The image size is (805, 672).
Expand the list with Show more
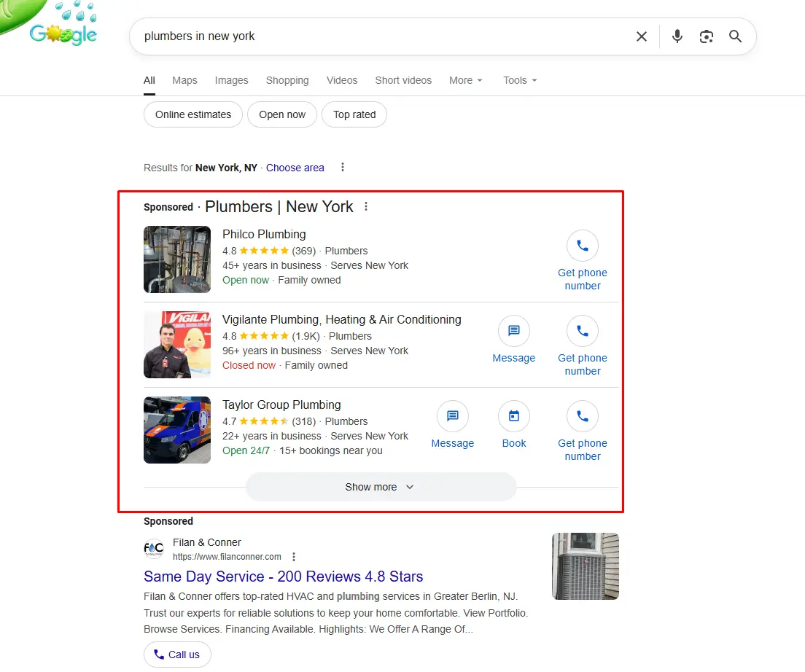click(381, 487)
